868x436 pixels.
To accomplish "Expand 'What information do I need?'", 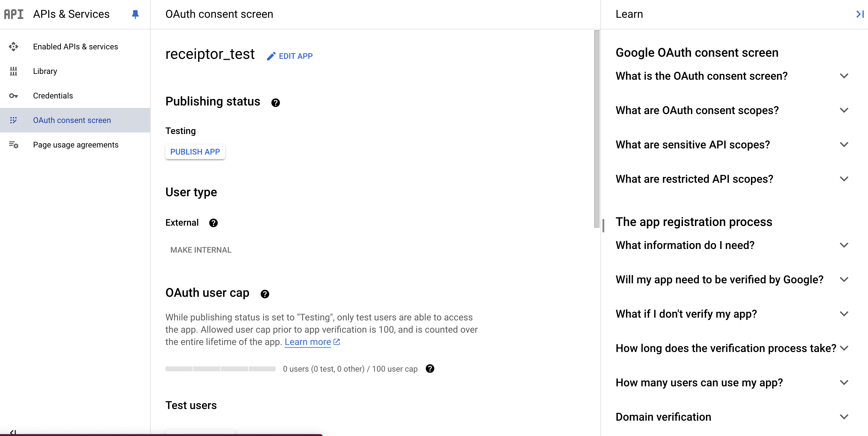I will [732, 245].
